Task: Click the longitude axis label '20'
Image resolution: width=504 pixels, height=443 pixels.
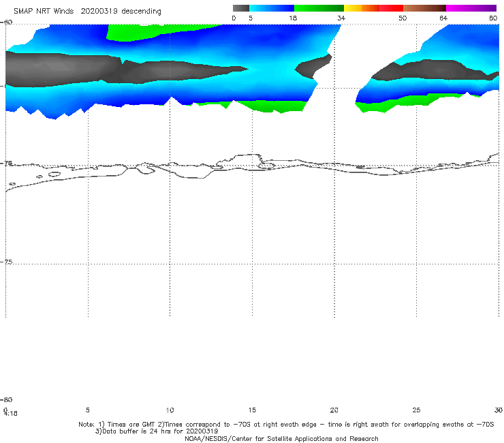Action: click(334, 410)
